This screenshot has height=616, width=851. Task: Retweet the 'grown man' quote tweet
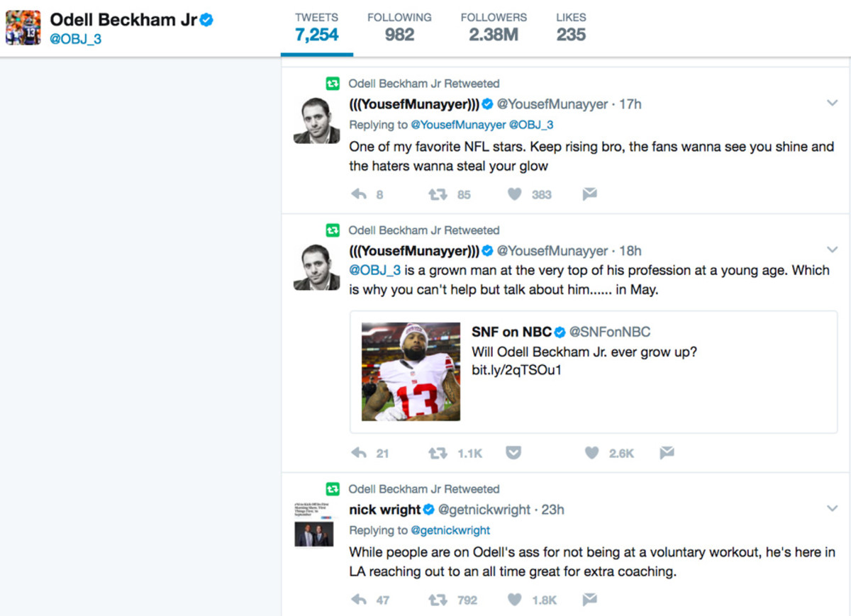point(438,453)
